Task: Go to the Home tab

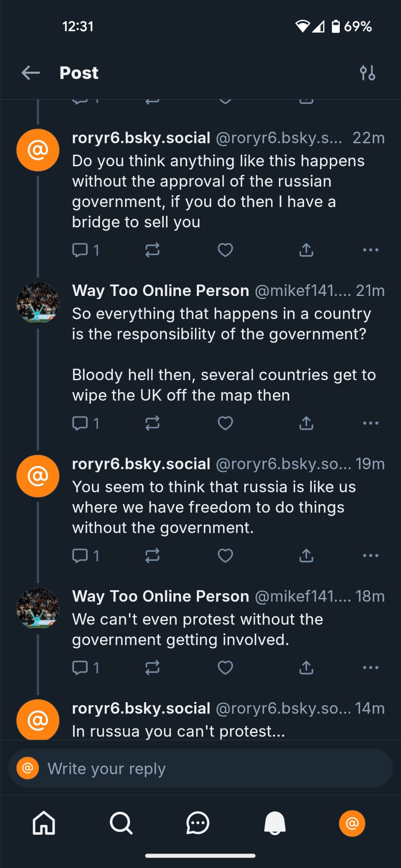Action: [x=44, y=823]
